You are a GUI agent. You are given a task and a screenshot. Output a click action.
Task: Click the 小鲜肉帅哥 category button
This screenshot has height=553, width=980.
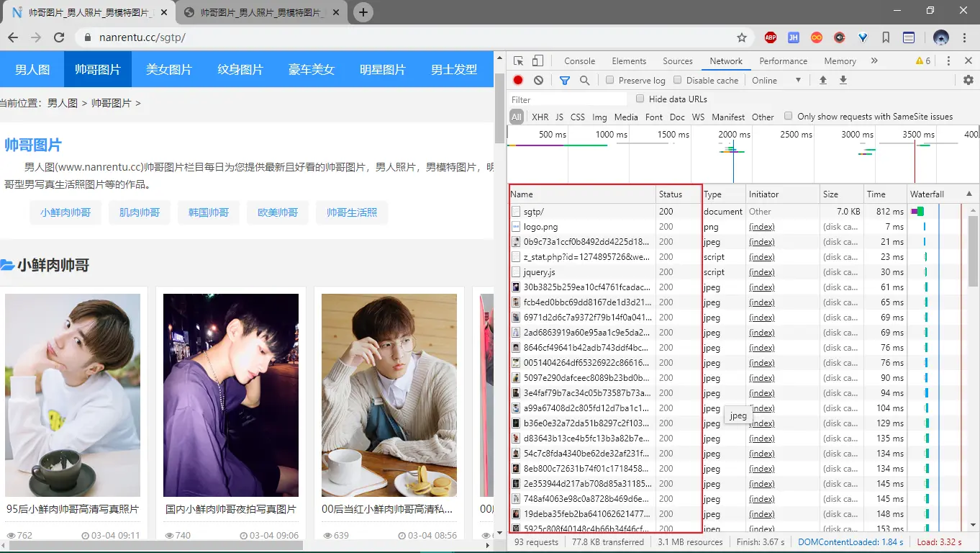pos(65,212)
